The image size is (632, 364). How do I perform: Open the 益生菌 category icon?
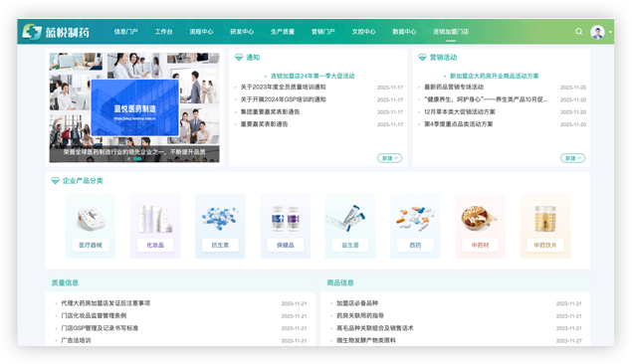pyautogui.click(x=350, y=218)
